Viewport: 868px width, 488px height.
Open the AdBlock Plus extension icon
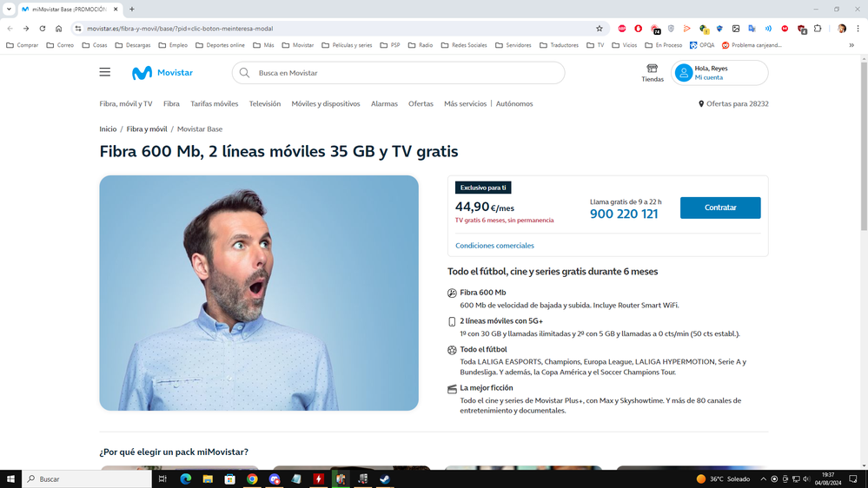[x=622, y=28]
